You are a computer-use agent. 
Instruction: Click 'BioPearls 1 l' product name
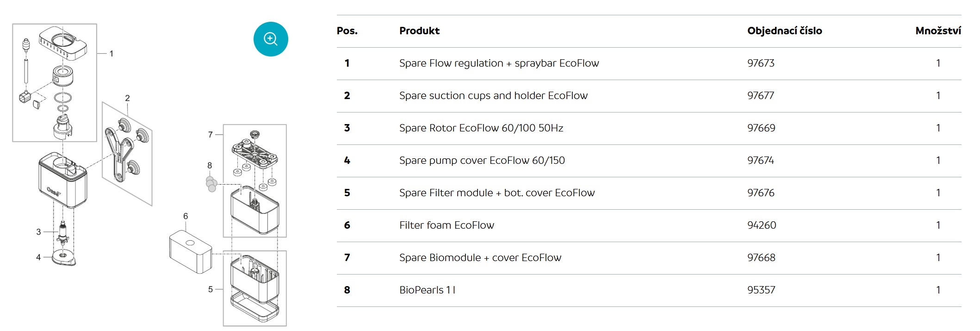(x=427, y=290)
